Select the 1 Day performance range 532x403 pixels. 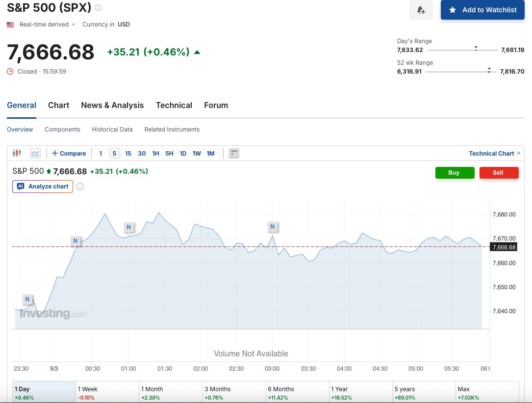point(44,393)
